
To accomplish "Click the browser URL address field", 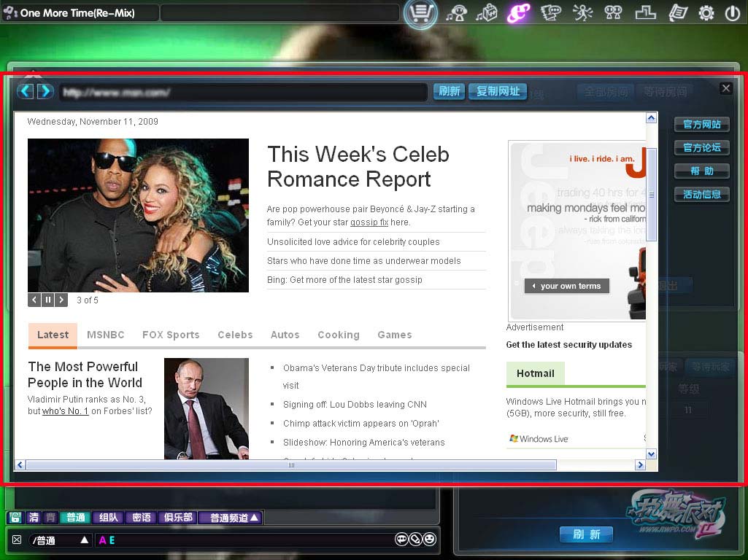I will [243, 92].
